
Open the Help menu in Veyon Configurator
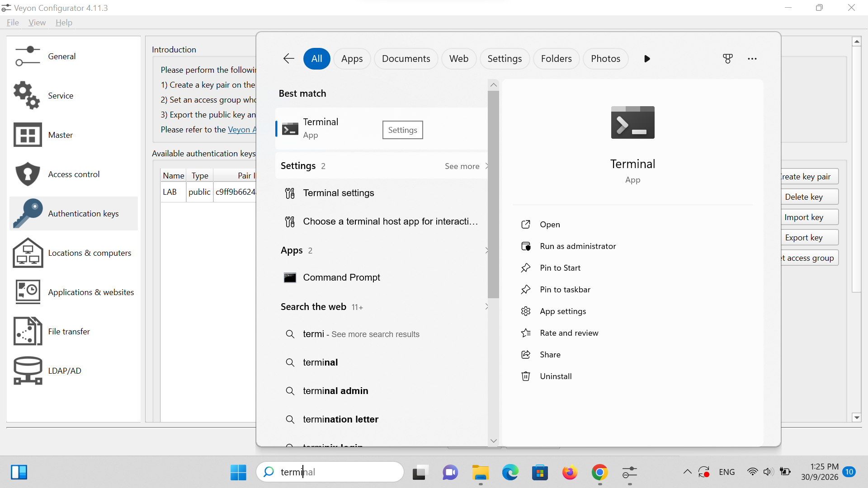click(x=64, y=23)
